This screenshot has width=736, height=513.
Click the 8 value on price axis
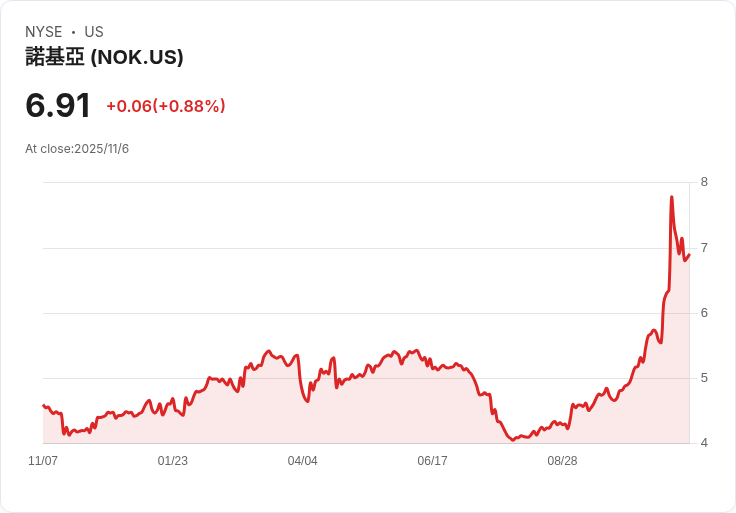(x=704, y=182)
